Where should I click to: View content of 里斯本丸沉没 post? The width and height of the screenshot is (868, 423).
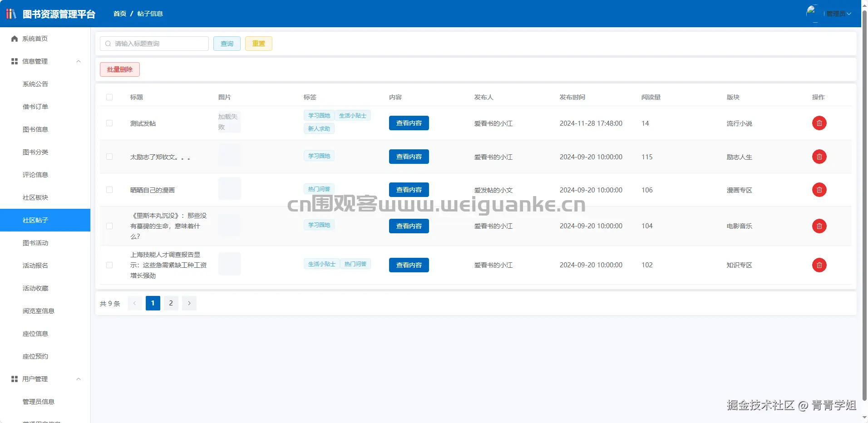click(409, 226)
